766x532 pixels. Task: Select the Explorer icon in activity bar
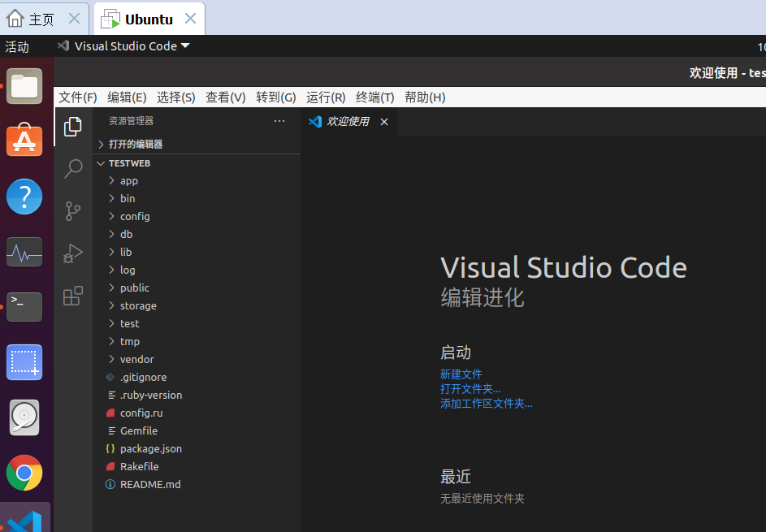(73, 127)
